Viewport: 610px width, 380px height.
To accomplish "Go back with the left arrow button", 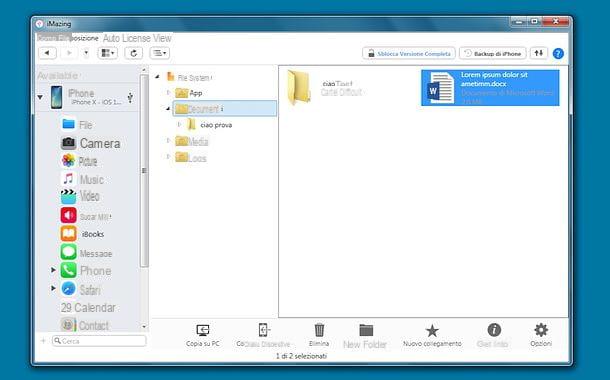I will tap(47, 53).
